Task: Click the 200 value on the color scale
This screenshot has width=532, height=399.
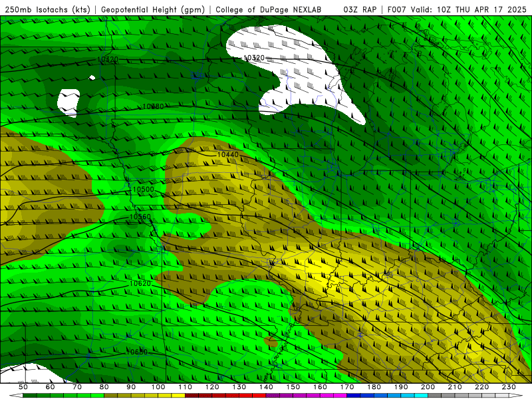Action: point(428,387)
